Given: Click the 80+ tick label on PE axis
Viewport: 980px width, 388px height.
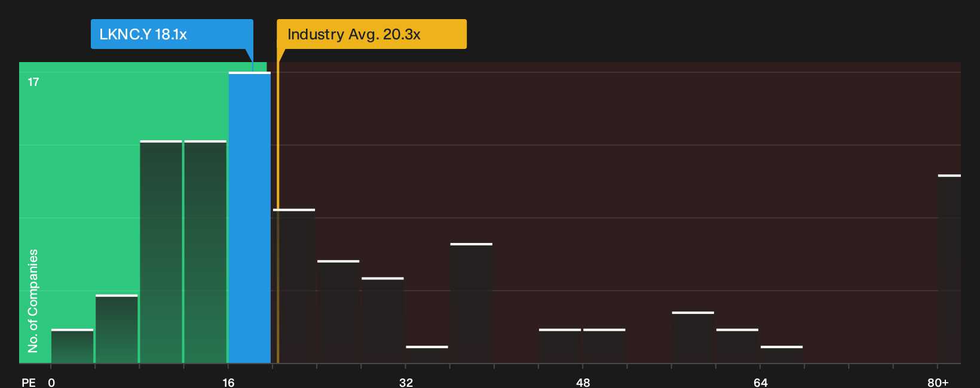Looking at the screenshot, I should pyautogui.click(x=938, y=383).
